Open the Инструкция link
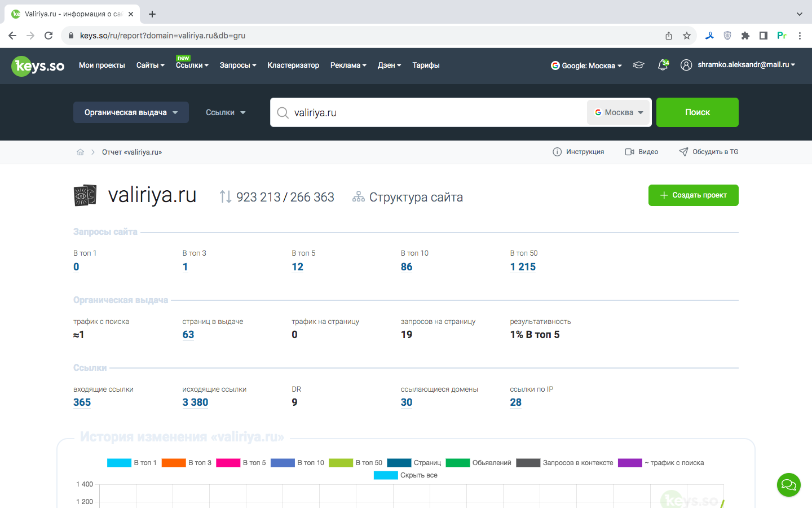The image size is (812, 508). 579,152
